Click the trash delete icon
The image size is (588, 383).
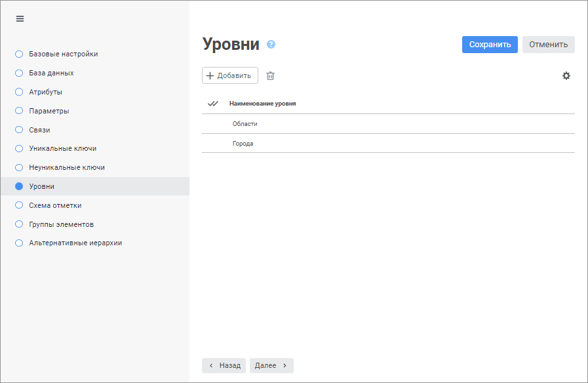270,75
